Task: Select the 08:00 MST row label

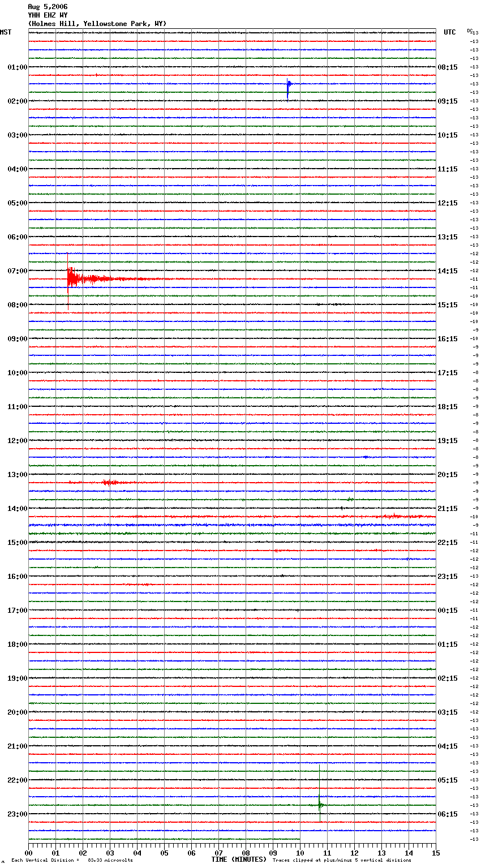Action: tap(18, 305)
